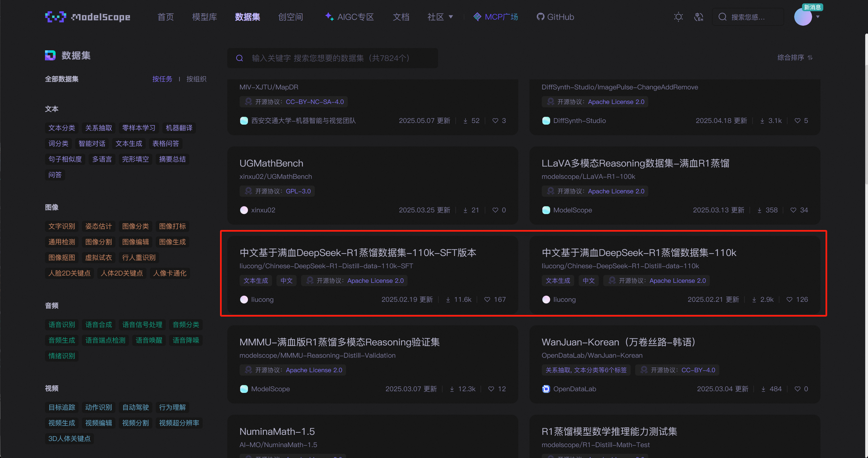This screenshot has width=868, height=458.
Task: Open the user avatar in top bar
Action: [x=803, y=17]
